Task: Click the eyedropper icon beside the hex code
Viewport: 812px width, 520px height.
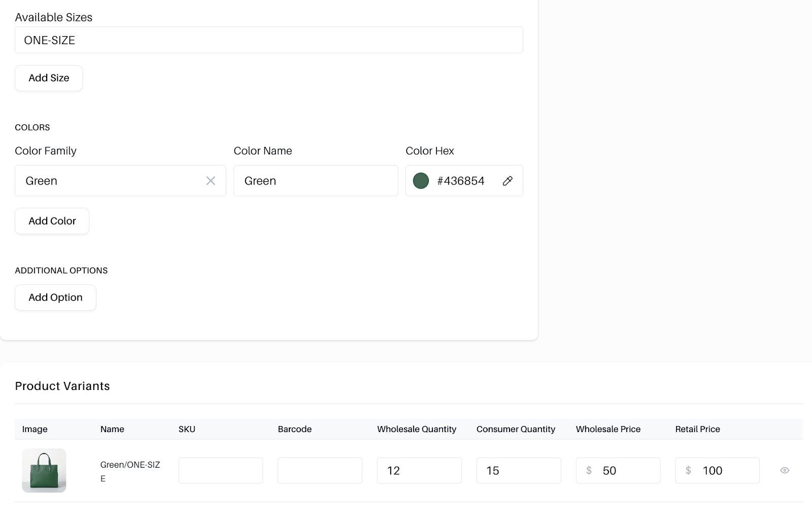Action: coord(507,181)
